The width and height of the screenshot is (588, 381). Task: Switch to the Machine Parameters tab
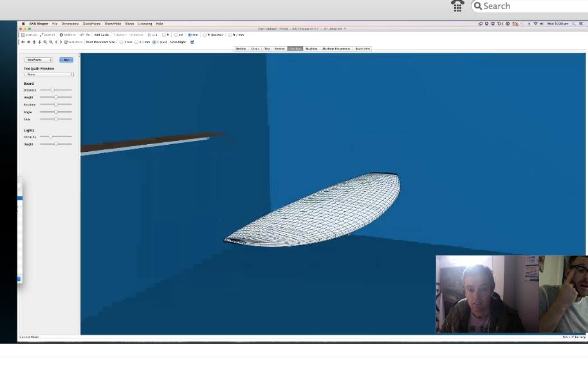pos(336,49)
